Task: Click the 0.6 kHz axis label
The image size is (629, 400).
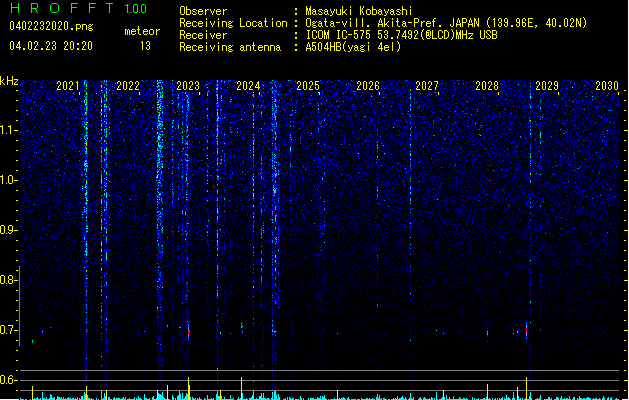Action: pyautogui.click(x=8, y=380)
